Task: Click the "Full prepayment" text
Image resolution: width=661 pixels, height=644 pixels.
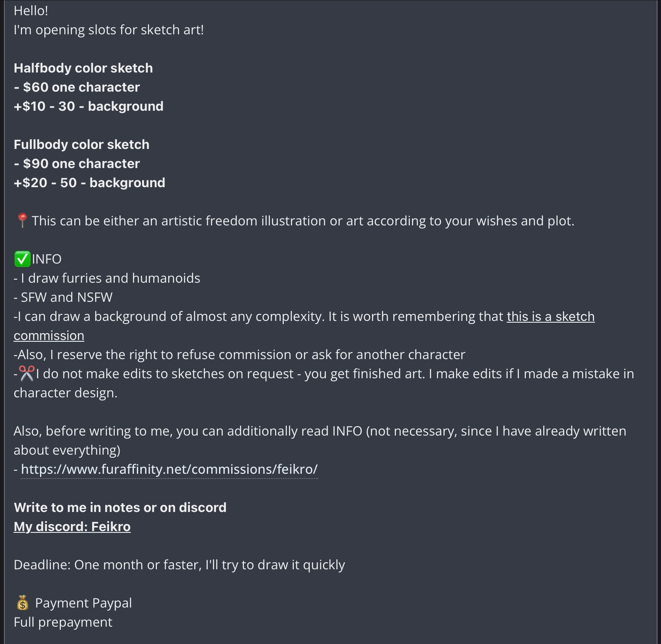Action: 63,622
